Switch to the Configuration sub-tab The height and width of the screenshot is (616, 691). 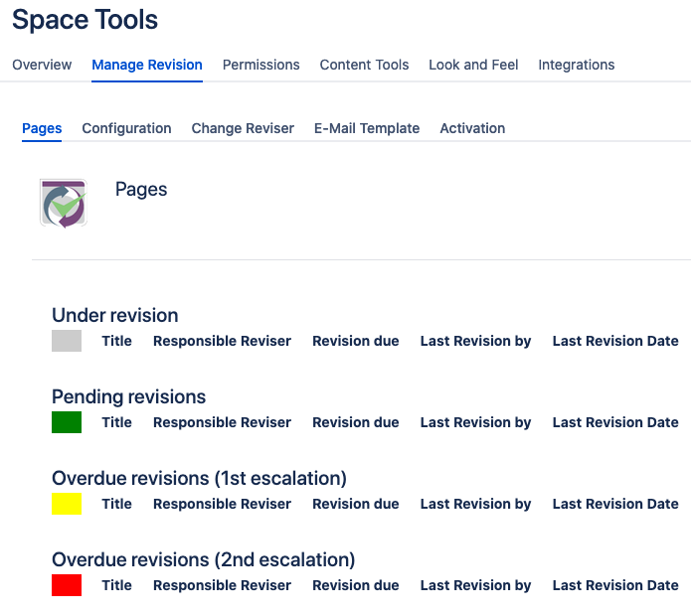[126, 128]
